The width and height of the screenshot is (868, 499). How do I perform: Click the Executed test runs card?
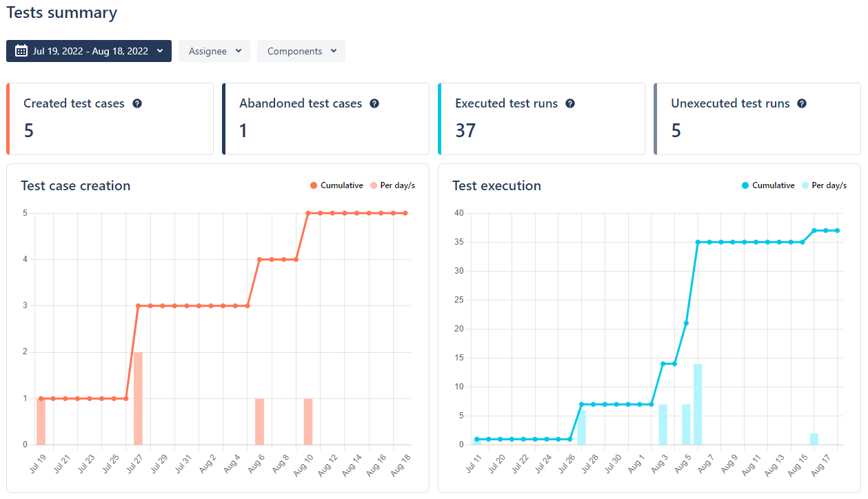pos(542,119)
